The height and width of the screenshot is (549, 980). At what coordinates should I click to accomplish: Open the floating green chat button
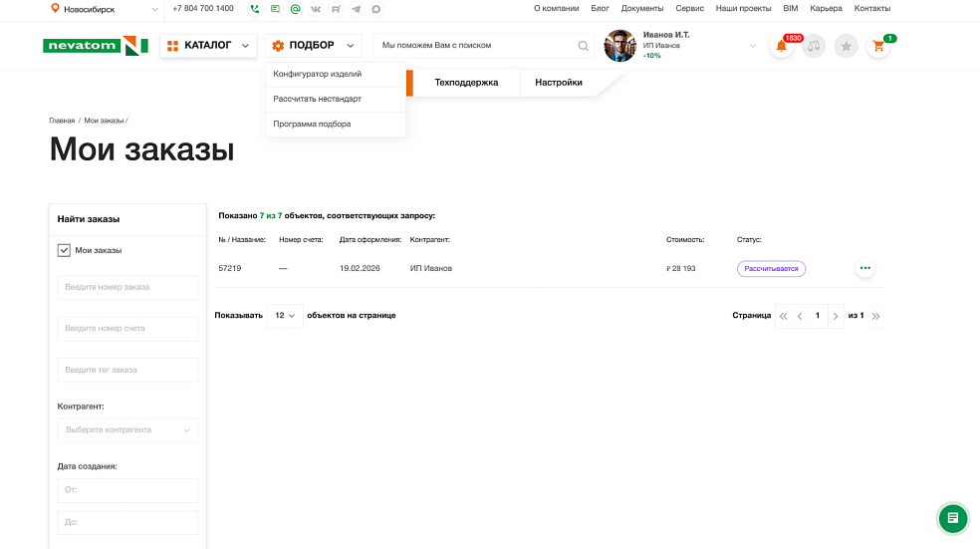(953, 518)
